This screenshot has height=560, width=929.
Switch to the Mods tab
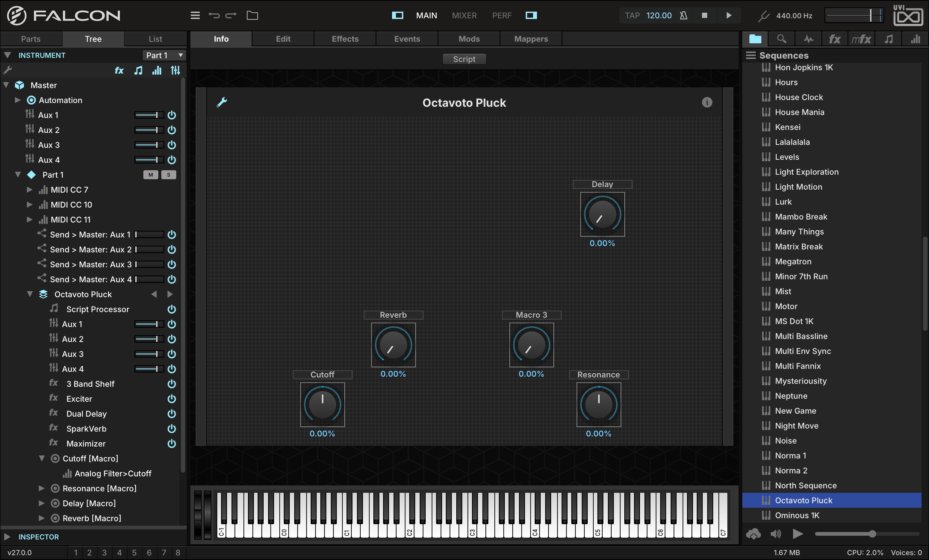(469, 39)
